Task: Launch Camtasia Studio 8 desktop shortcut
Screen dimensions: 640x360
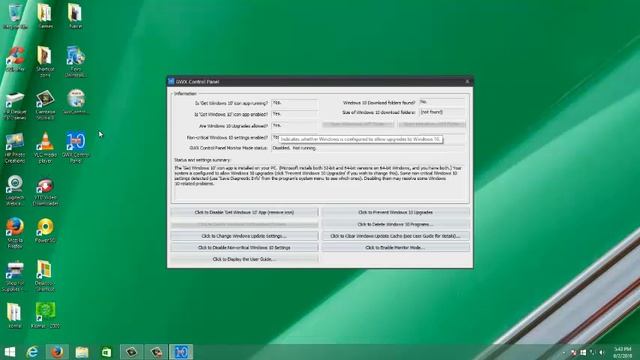Action: coord(45,105)
